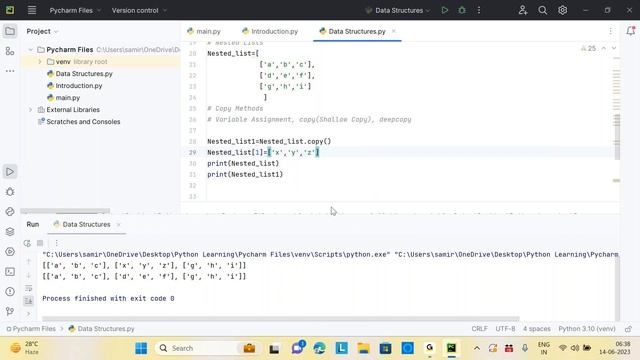
Task: Open Project view mode dropdown
Action: [42, 31]
